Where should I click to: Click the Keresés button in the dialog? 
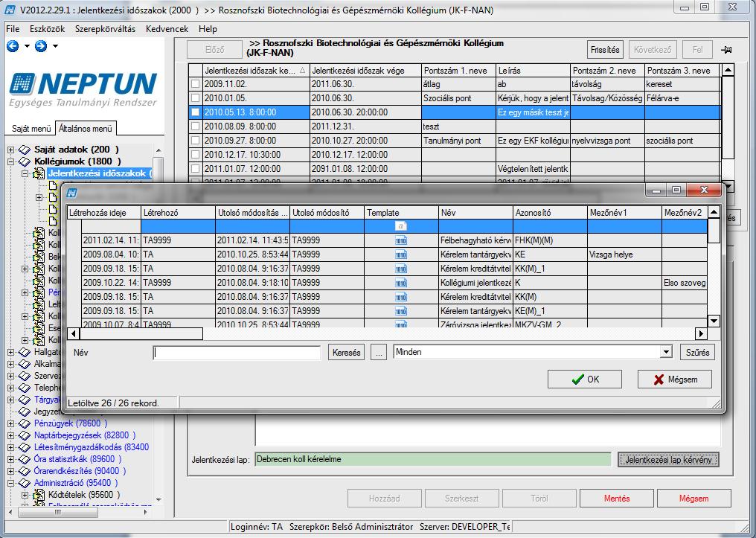tap(346, 353)
